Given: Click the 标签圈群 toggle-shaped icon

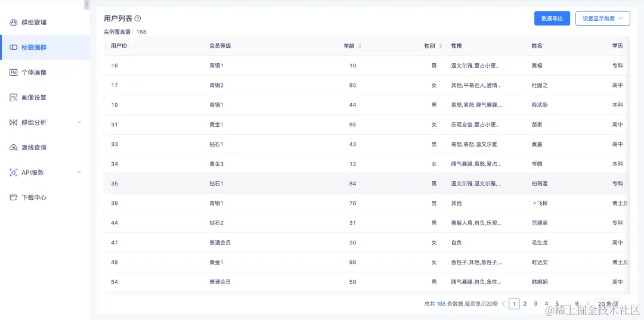Looking at the screenshot, I should 13,48.
